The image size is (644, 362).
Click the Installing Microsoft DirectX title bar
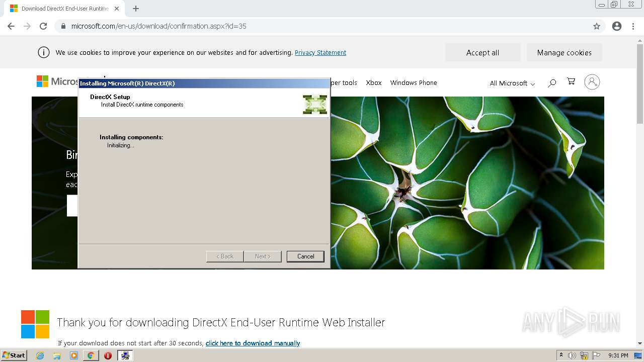coord(204,83)
